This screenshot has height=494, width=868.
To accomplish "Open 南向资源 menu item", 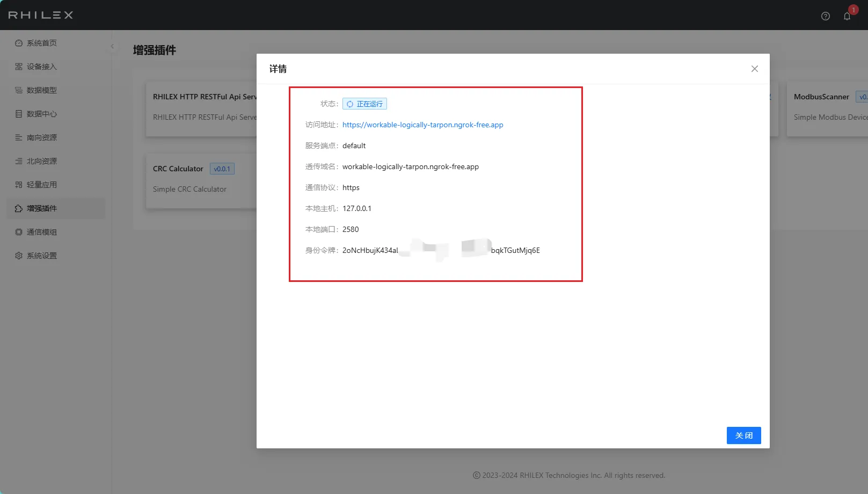I will click(56, 137).
